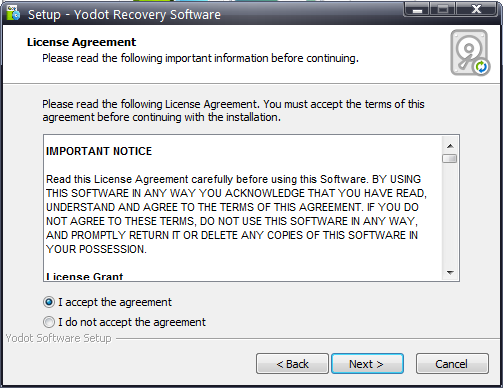503x388 pixels.
Task: Click the setup installer icon in title bar
Action: tap(13, 13)
